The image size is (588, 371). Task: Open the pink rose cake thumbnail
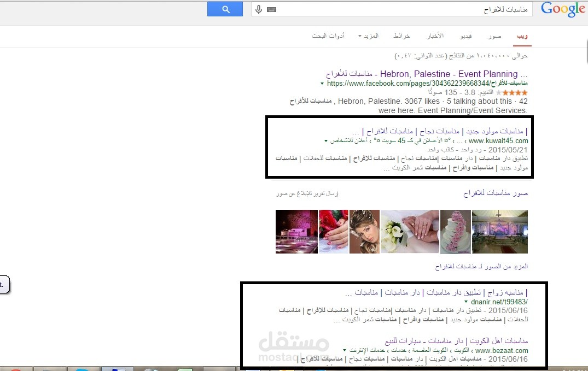[x=455, y=232]
